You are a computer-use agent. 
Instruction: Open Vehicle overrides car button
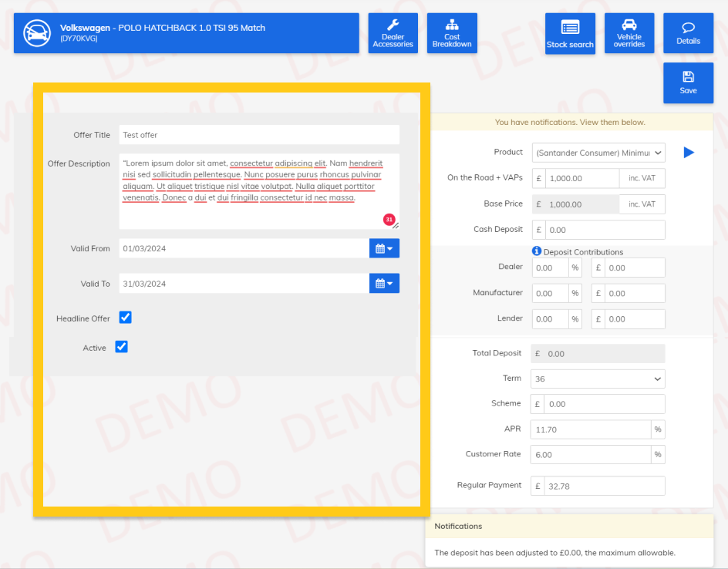629,33
